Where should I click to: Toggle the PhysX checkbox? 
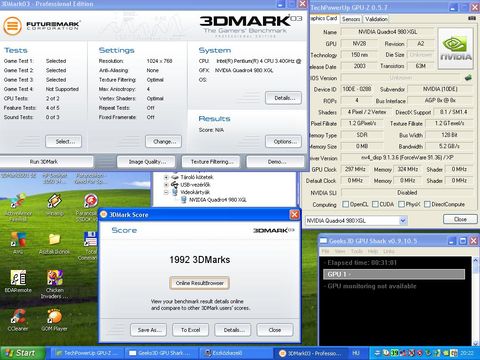click(401, 204)
